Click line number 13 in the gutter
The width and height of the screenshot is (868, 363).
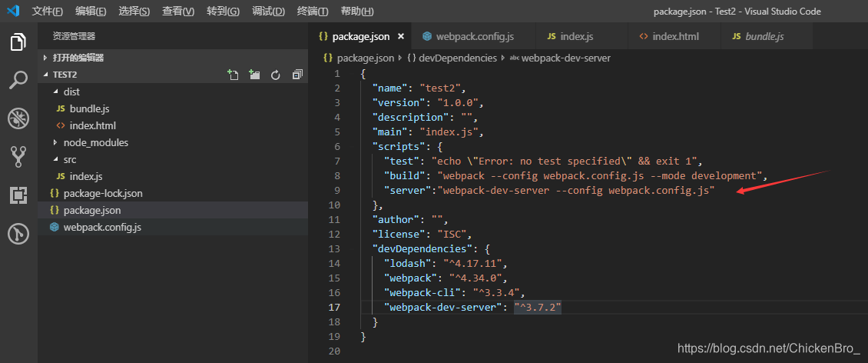point(334,248)
